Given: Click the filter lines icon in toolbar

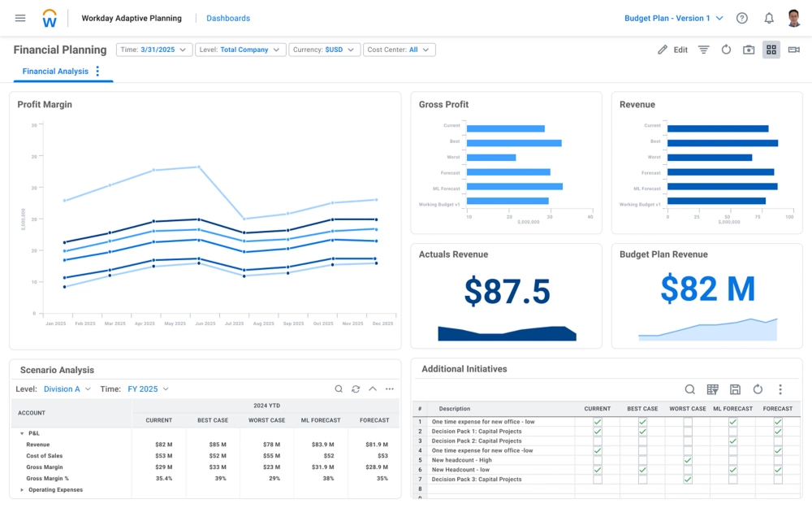Looking at the screenshot, I should (704, 50).
